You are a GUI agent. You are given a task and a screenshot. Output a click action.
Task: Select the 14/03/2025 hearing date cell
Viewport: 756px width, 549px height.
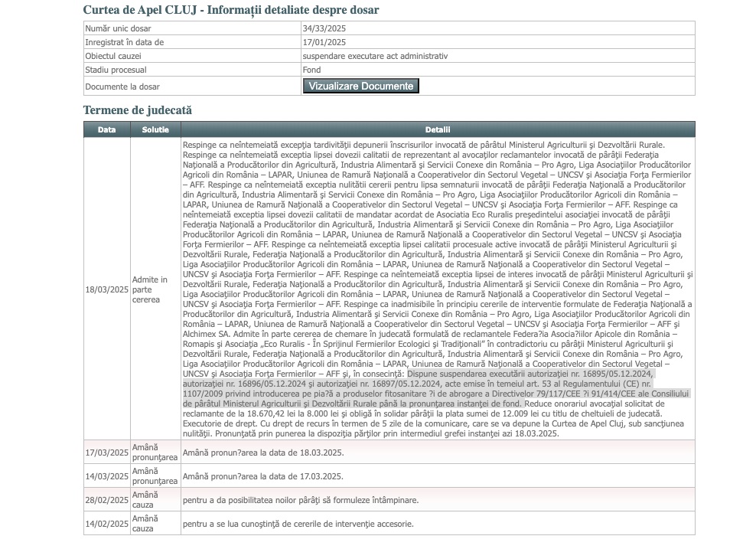pos(107,475)
